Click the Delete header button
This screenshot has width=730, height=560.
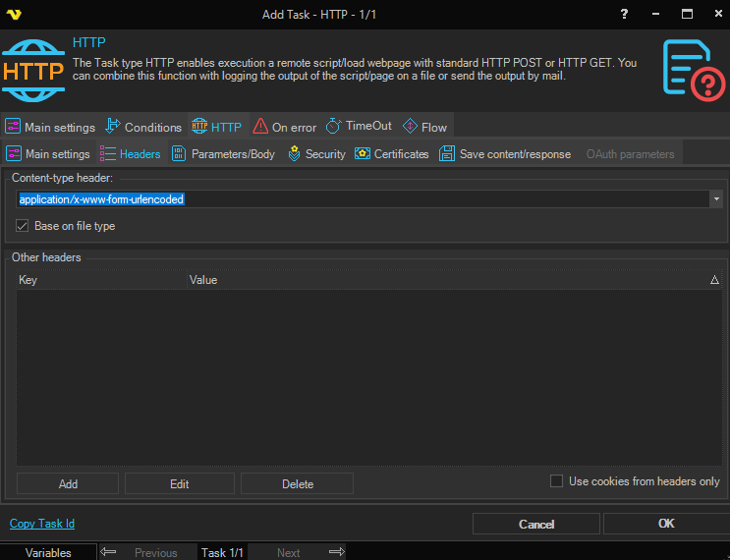297,484
